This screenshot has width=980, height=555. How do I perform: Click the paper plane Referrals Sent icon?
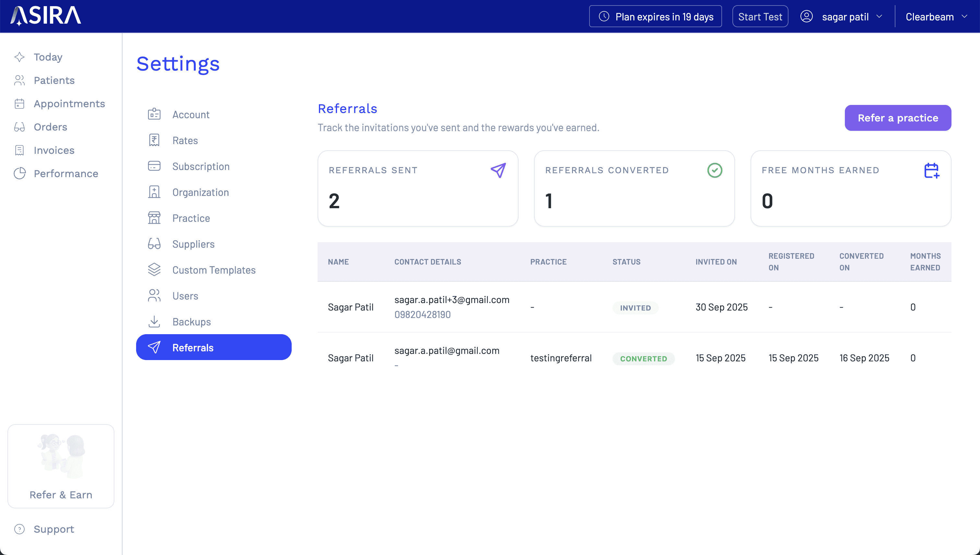[x=498, y=170]
